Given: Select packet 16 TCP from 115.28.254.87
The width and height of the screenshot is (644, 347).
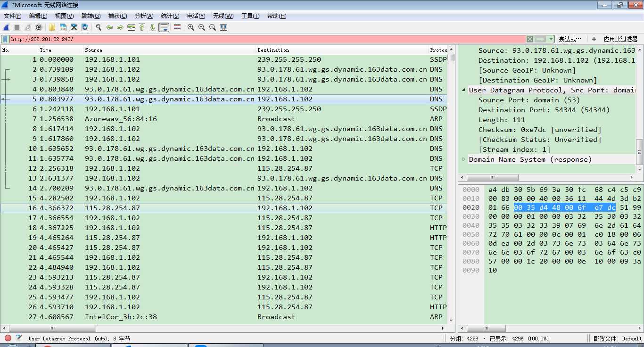Looking at the screenshot, I should 224,208.
